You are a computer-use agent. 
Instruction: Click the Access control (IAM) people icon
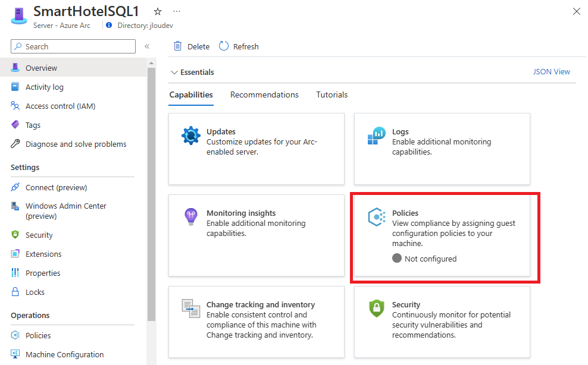coord(15,106)
